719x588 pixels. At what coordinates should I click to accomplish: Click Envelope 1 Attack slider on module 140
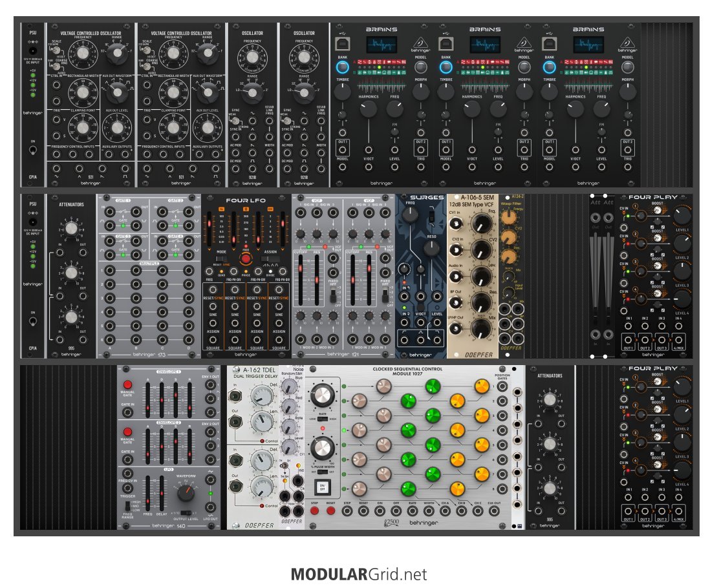coord(147,400)
